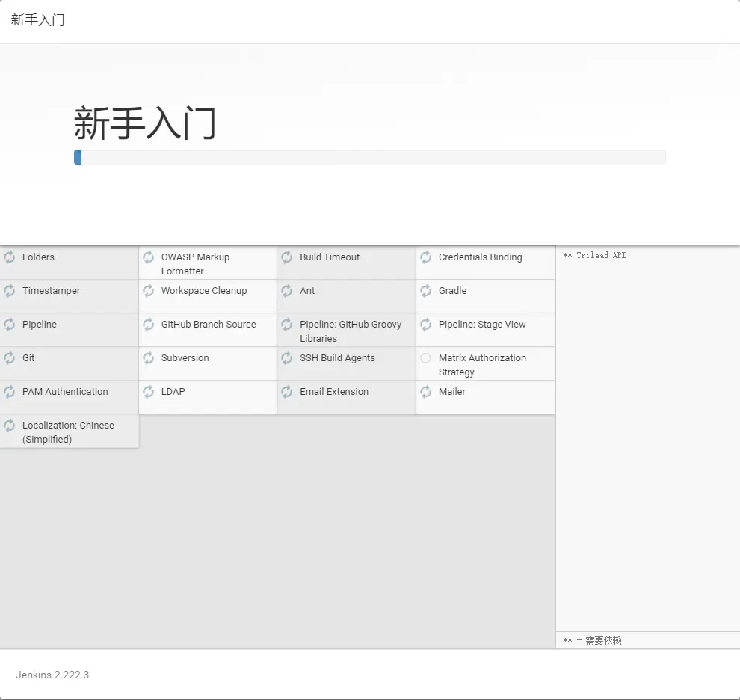Click the sync icon beside OWASP Markup Formatter
This screenshot has height=700, width=740.
click(x=148, y=257)
